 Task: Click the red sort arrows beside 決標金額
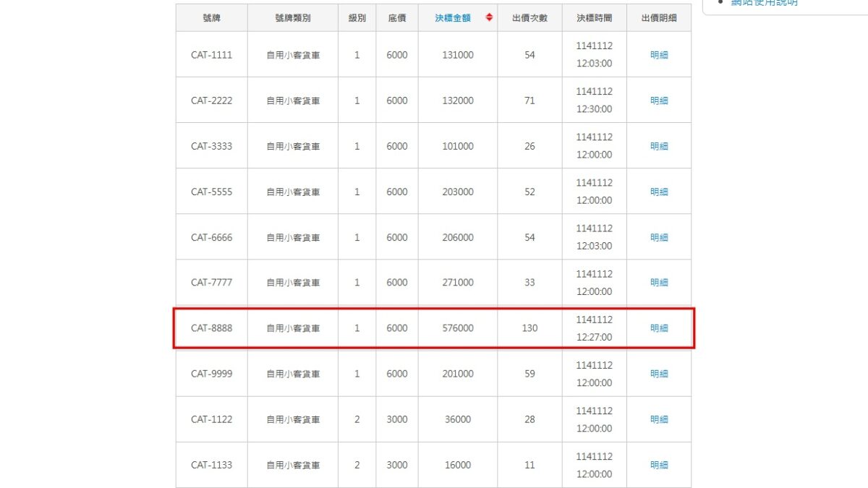click(489, 17)
